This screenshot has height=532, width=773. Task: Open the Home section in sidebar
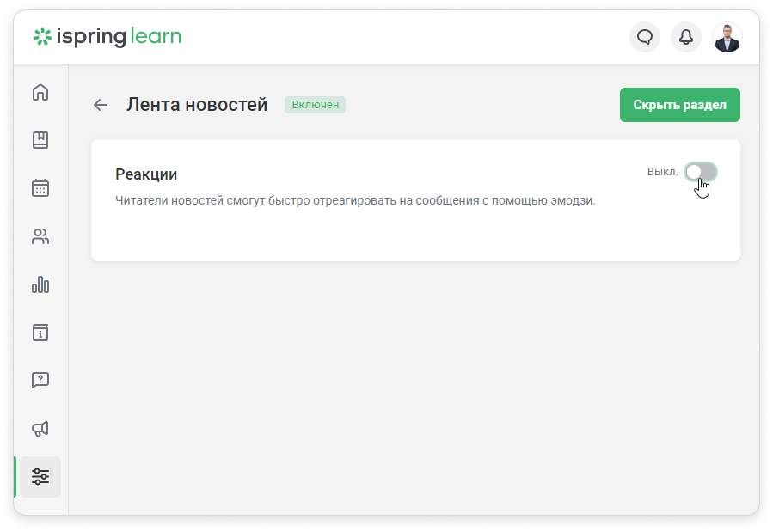tap(40, 92)
